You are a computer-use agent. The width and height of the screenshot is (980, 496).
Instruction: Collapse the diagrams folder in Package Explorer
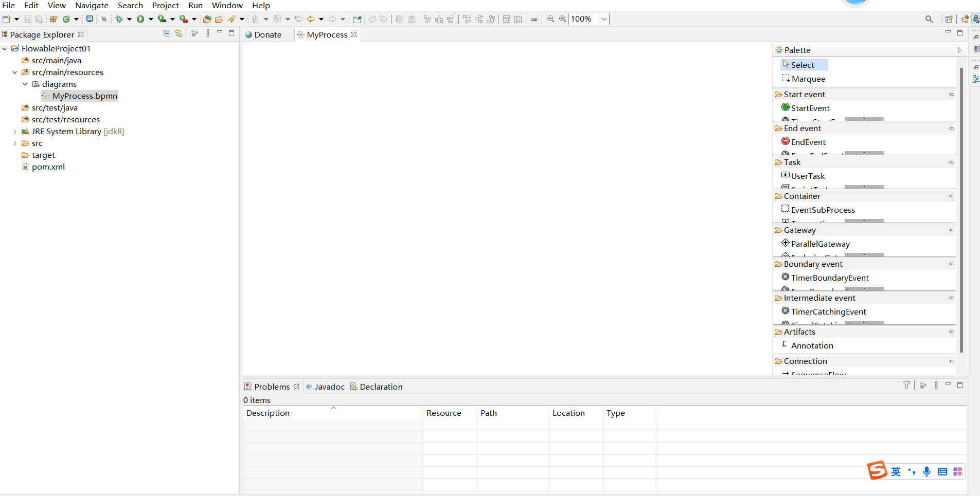(x=25, y=84)
